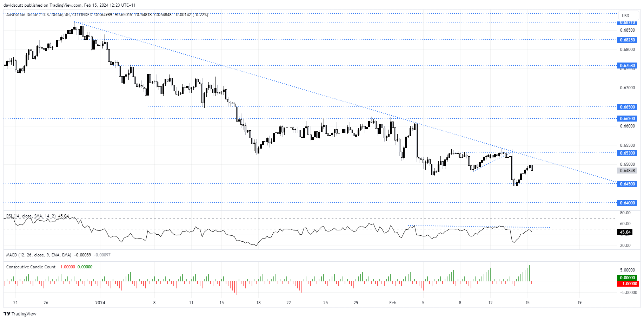Click the red -1.00000 candle count label
This screenshot has width=644, height=320.
point(628,284)
